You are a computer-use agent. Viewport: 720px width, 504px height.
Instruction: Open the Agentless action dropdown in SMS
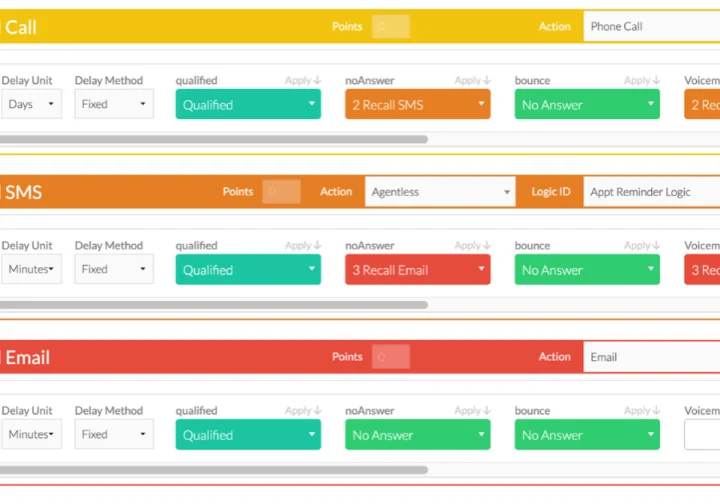440,192
